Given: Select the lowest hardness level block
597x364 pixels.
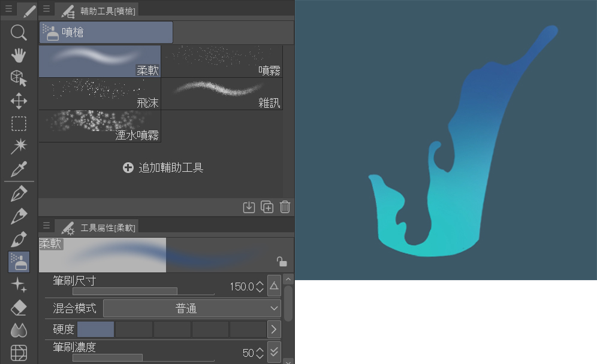Looking at the screenshot, I should coord(96,329).
